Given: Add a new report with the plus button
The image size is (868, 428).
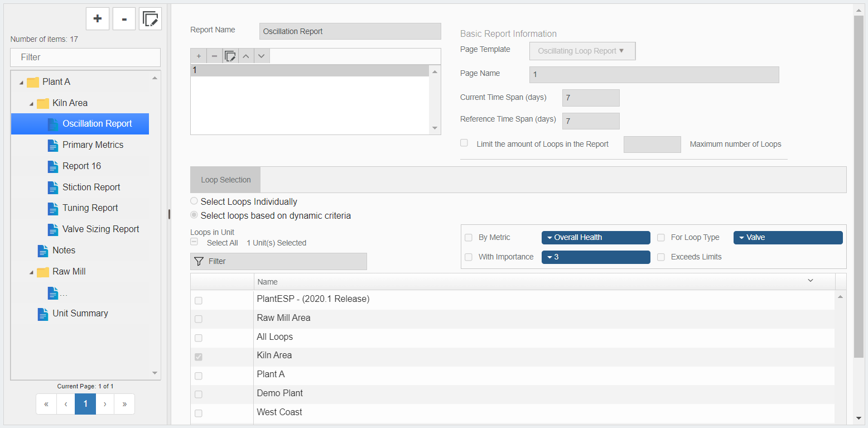Looking at the screenshot, I should tap(98, 18).
